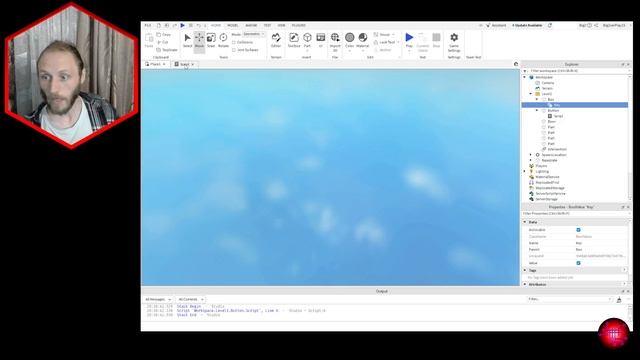Open Game Settings
The image size is (640, 360).
454,42
